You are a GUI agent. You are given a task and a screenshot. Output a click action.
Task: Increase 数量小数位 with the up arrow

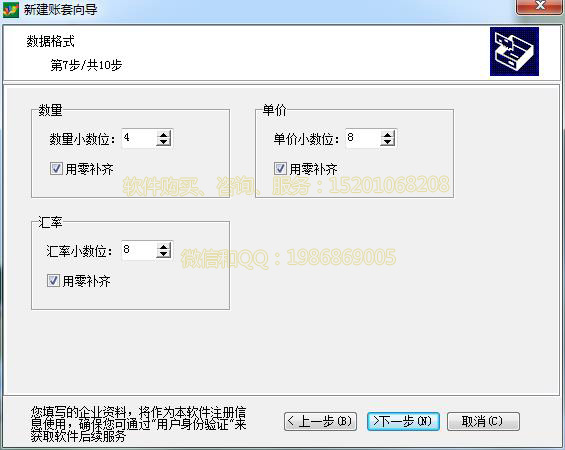(164, 135)
